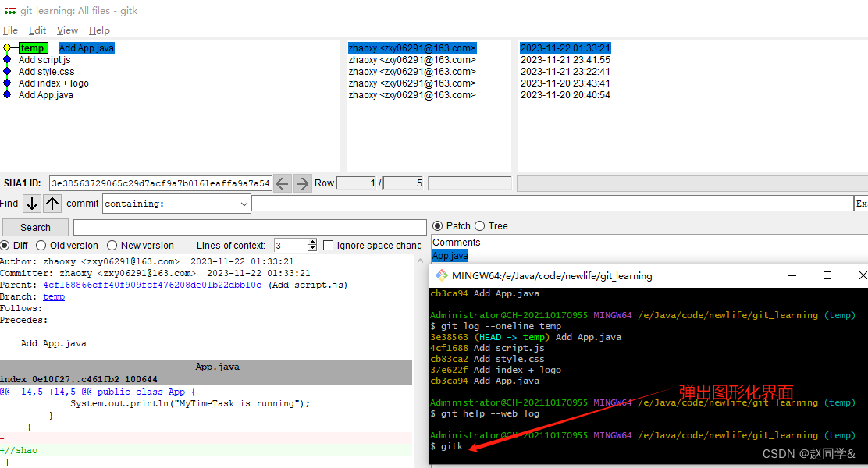This screenshot has height=468, width=868.
Task: Select the Tree view radio button
Action: point(479,225)
